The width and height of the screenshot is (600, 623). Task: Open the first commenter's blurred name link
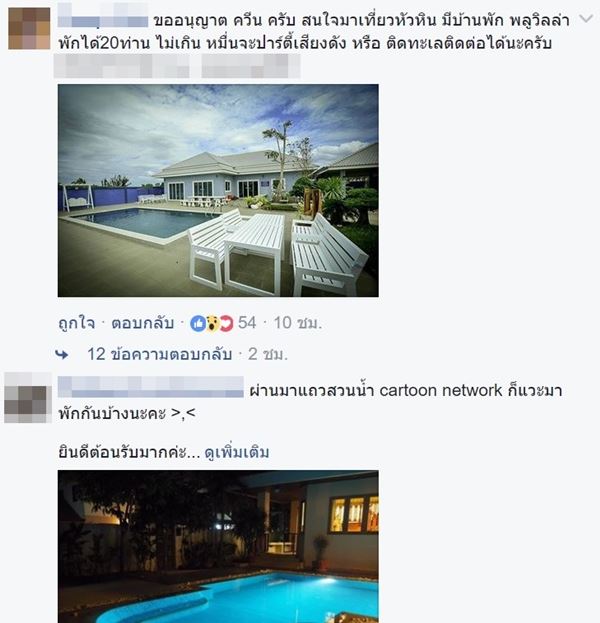click(103, 17)
